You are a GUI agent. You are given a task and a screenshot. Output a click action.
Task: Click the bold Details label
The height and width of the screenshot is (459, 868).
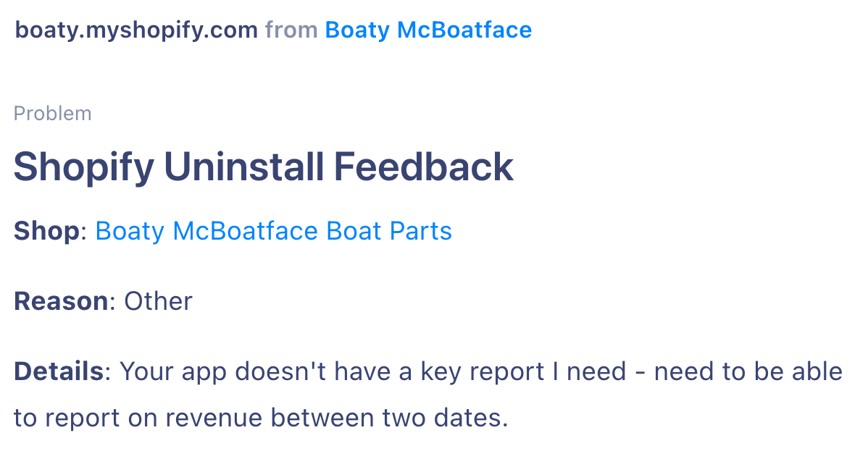click(58, 371)
